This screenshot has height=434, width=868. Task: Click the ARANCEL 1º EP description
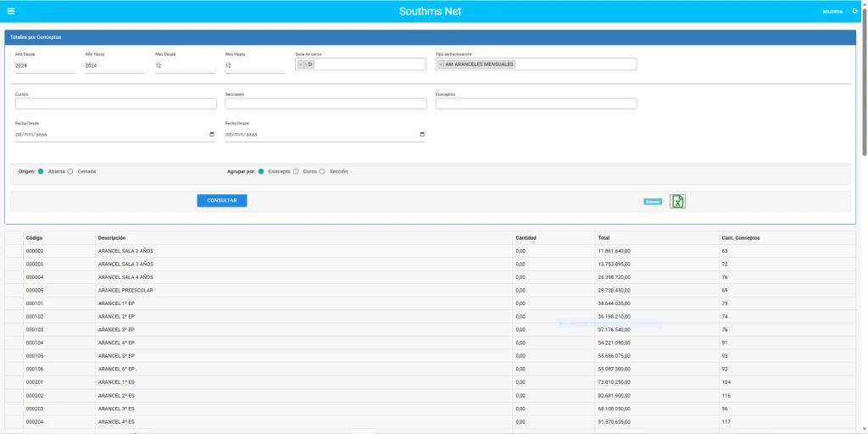click(x=116, y=303)
